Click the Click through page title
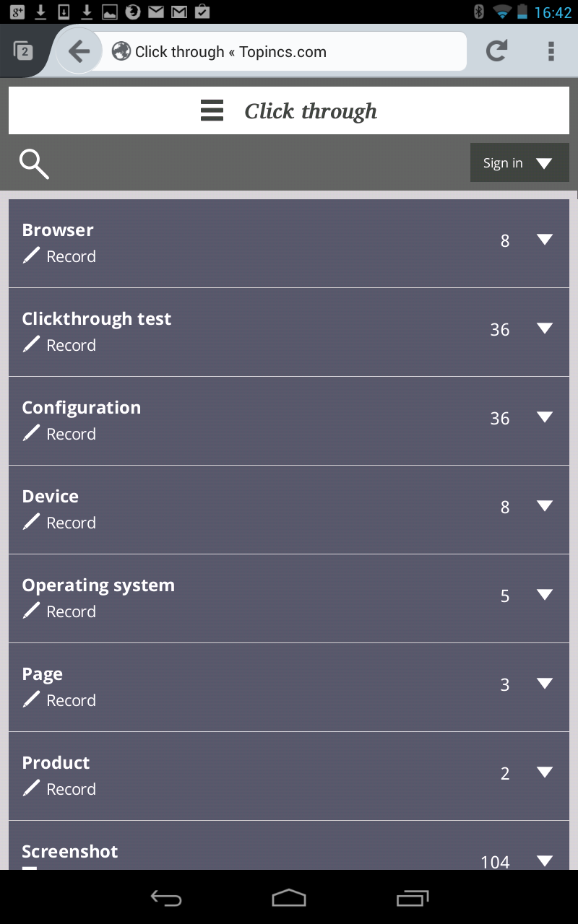The height and width of the screenshot is (924, 578). [x=311, y=111]
